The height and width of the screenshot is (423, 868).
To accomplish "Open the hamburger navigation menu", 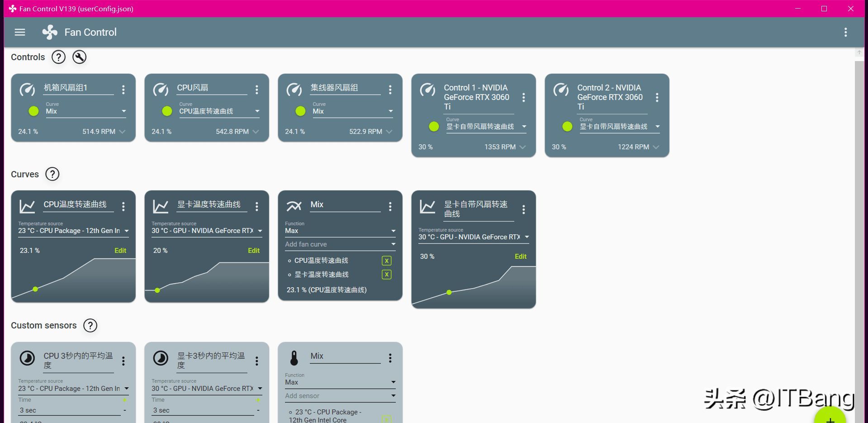I will point(20,32).
